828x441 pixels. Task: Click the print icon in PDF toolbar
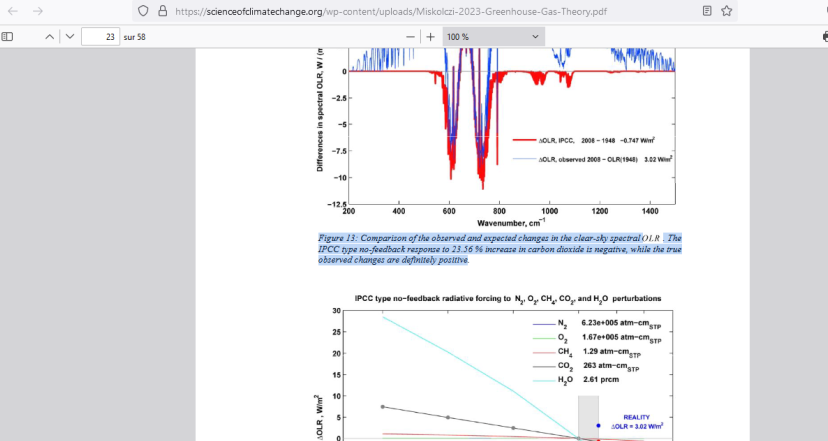(x=825, y=36)
